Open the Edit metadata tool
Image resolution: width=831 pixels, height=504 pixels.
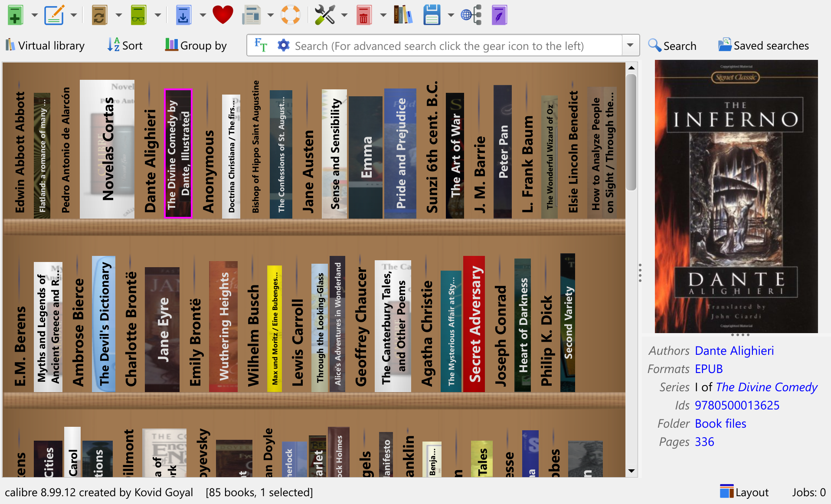(54, 15)
